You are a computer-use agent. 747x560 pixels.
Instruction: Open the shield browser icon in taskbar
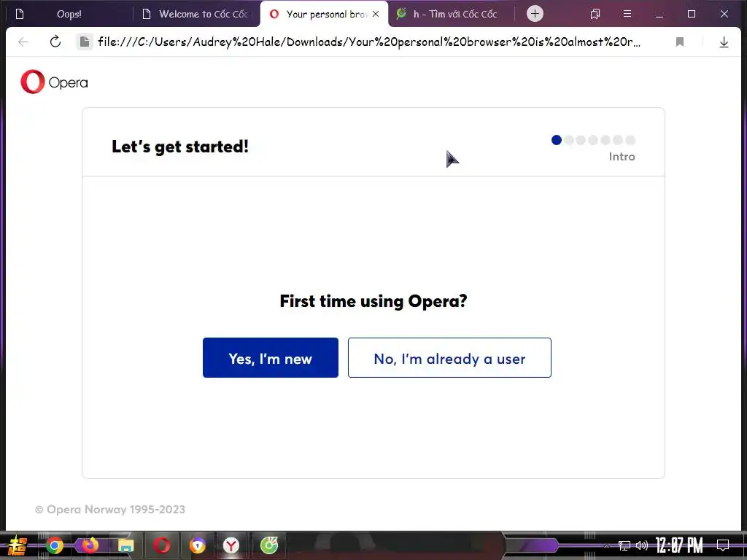click(x=197, y=545)
